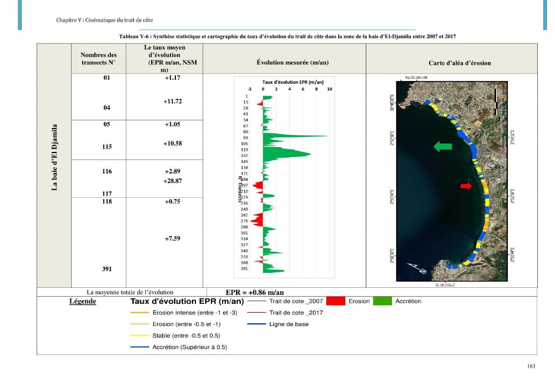Click the '+10.58' value

click(173, 144)
